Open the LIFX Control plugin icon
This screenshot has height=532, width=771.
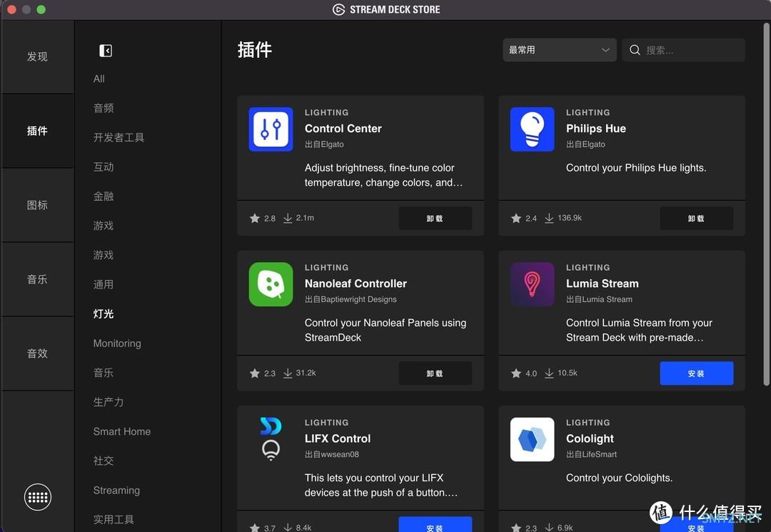(x=271, y=439)
